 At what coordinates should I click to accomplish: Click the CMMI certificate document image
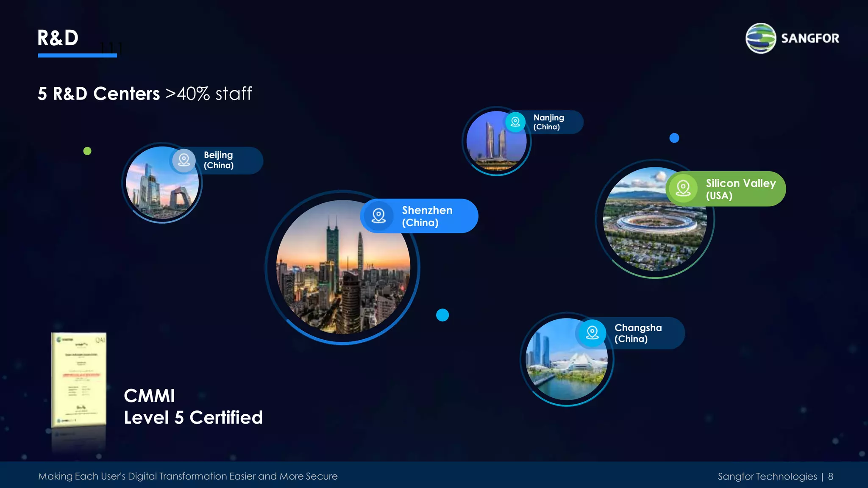(x=79, y=379)
